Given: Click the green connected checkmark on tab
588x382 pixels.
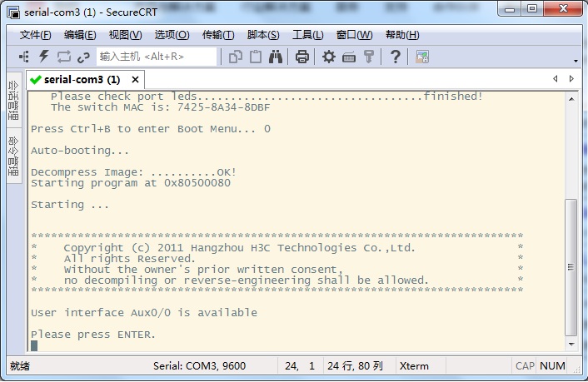Looking at the screenshot, I should pos(36,79).
